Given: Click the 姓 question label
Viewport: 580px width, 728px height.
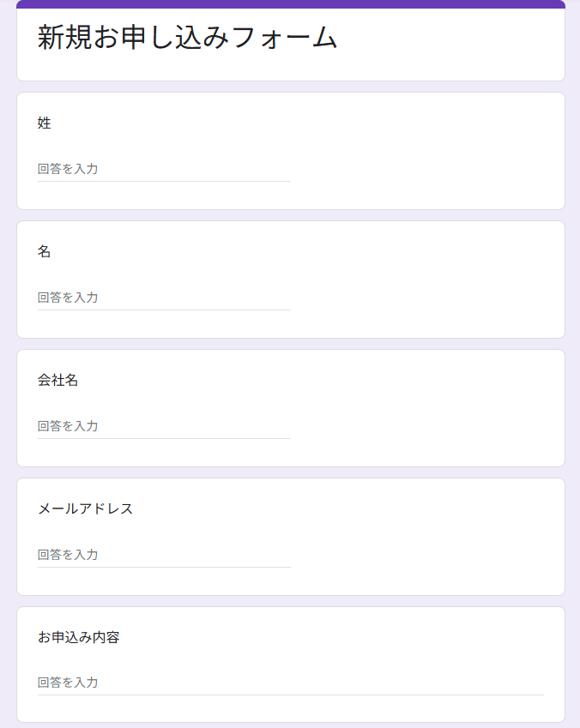Looking at the screenshot, I should point(45,123).
